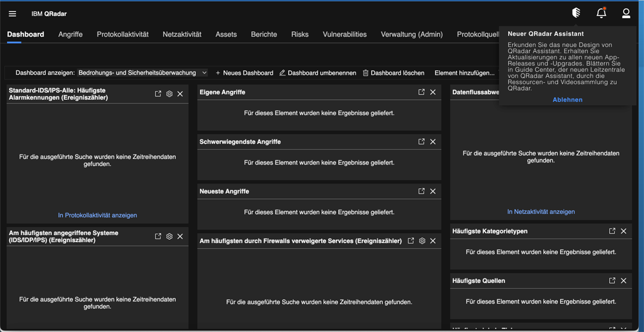Pop out the Häufigste Kategorietypen widget
The width and height of the screenshot is (644, 332).
tap(612, 231)
